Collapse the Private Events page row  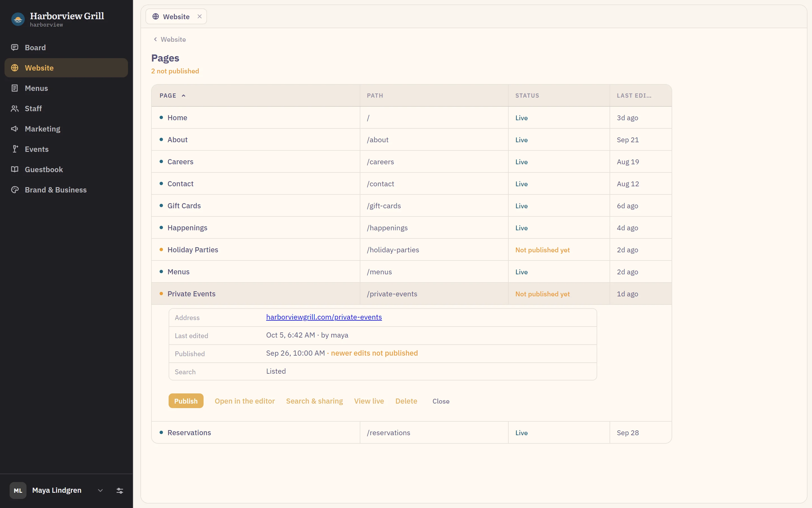pyautogui.click(x=411, y=294)
